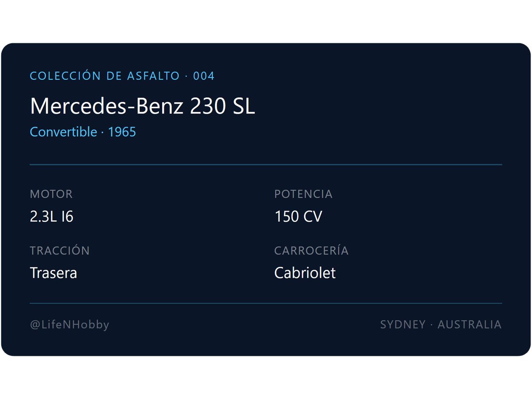Select the Trasera drive value

click(53, 273)
